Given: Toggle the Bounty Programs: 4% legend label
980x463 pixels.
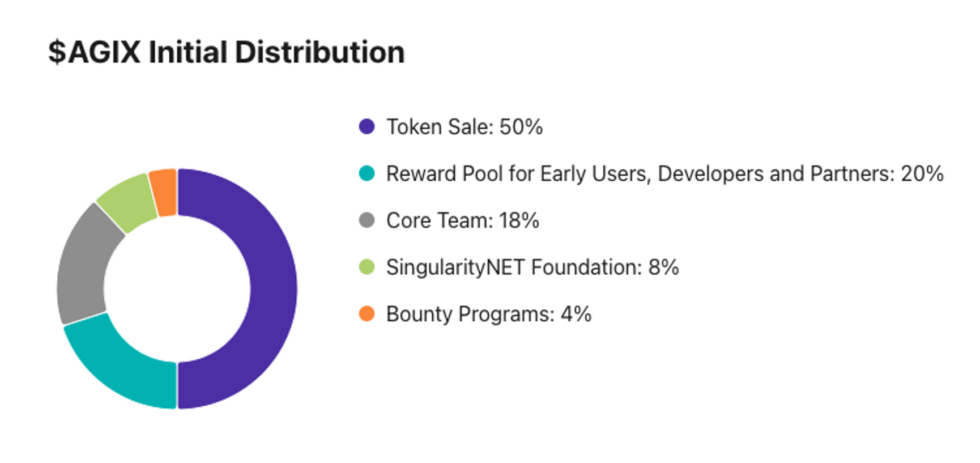Looking at the screenshot, I should [488, 314].
